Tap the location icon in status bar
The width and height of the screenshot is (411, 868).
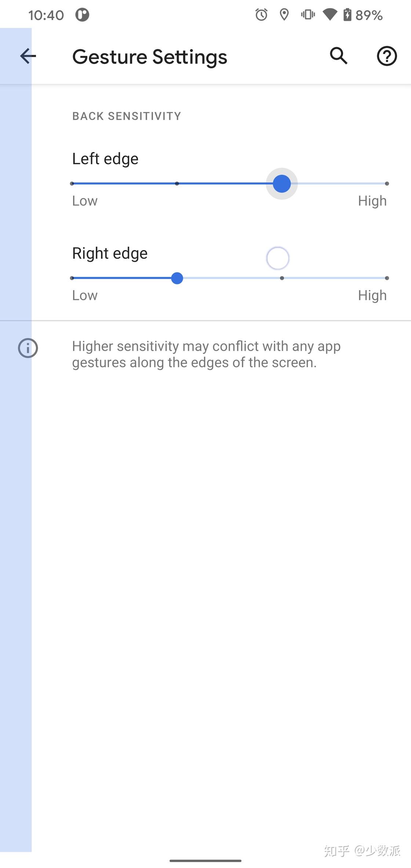click(x=284, y=15)
